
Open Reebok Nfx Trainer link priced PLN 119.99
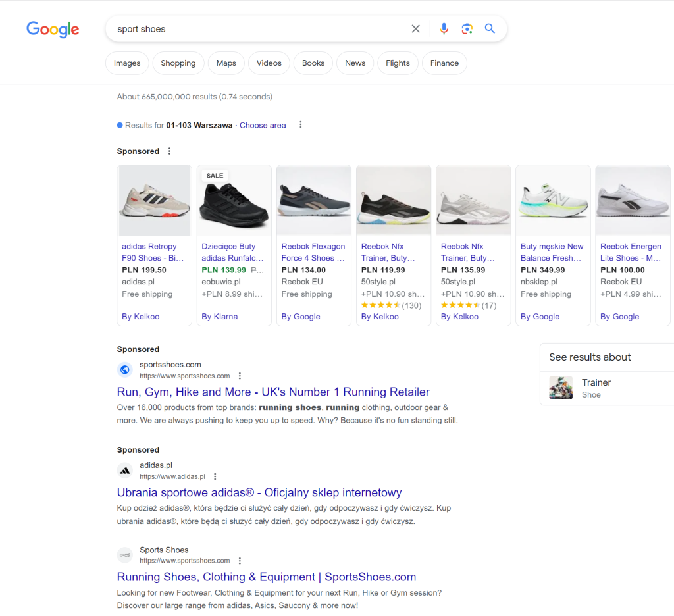point(388,252)
